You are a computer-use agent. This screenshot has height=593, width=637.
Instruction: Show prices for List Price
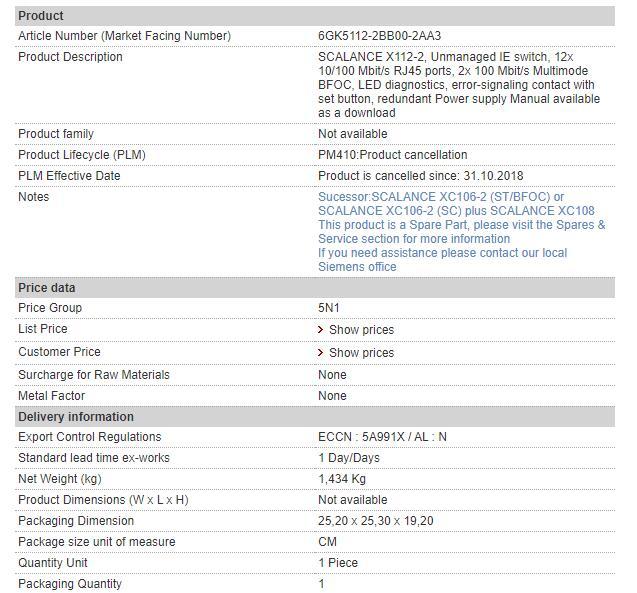coord(361,330)
